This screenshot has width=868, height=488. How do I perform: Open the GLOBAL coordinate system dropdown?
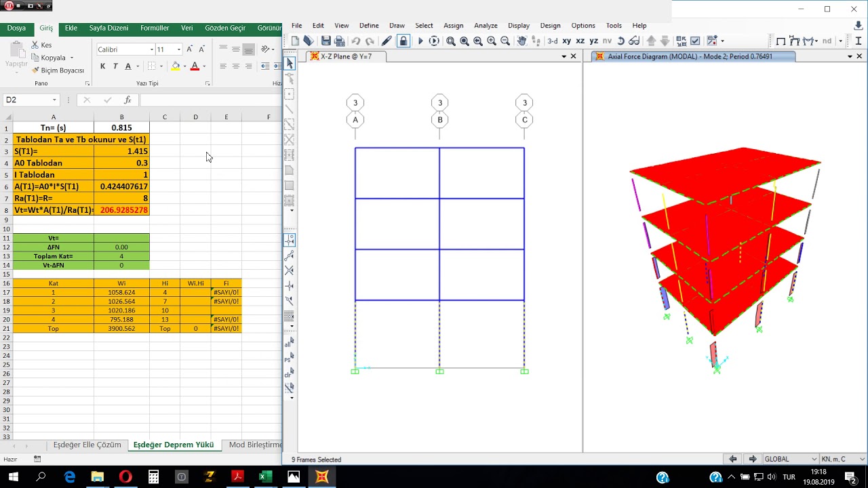pyautogui.click(x=790, y=459)
